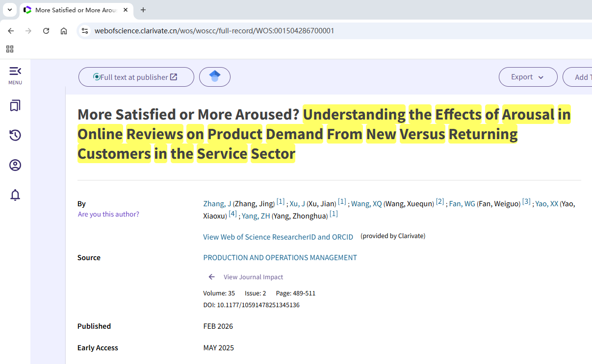Open the browser apps grid icon

tap(10, 49)
